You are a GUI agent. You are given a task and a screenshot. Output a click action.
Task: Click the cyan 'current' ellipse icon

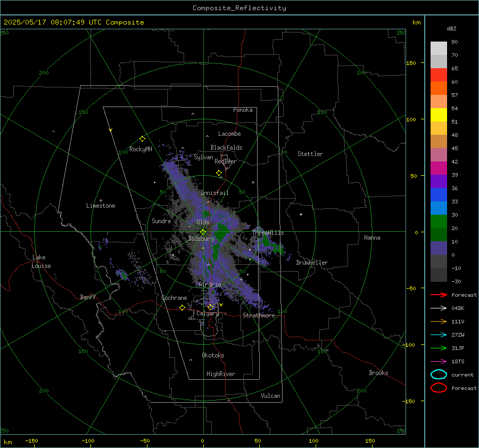[439, 374]
